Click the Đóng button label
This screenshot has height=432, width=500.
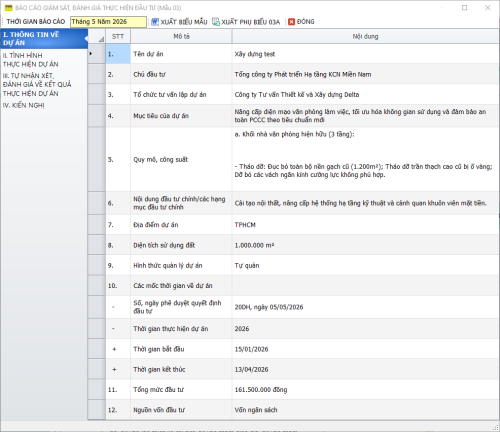point(306,22)
